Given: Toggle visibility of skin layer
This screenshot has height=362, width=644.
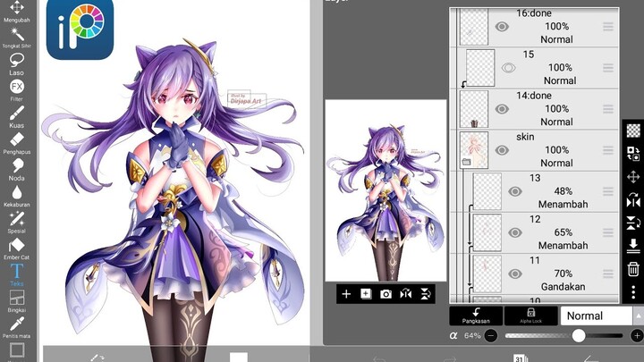Looking at the screenshot, I should (x=502, y=150).
